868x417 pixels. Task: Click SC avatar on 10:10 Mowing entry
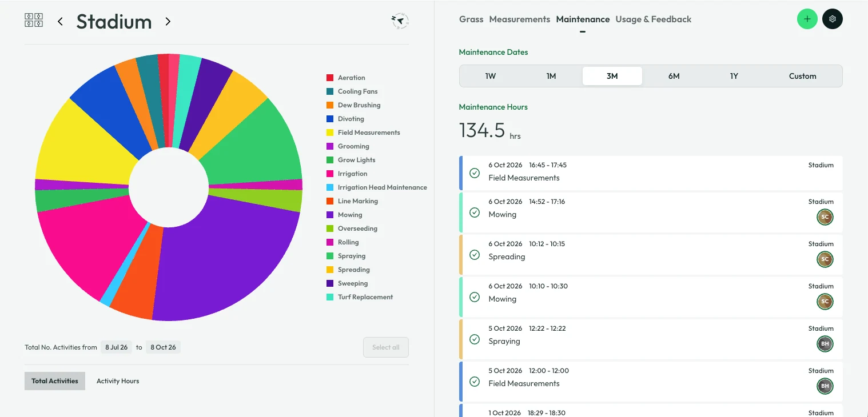pos(825,302)
